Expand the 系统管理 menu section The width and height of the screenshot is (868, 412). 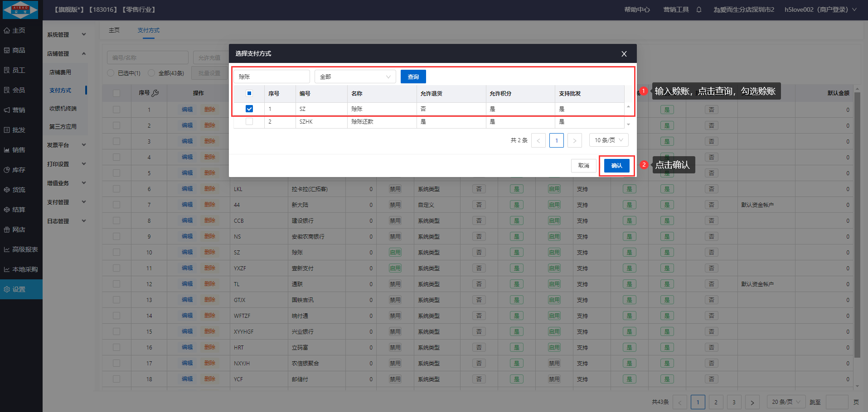[x=66, y=34]
